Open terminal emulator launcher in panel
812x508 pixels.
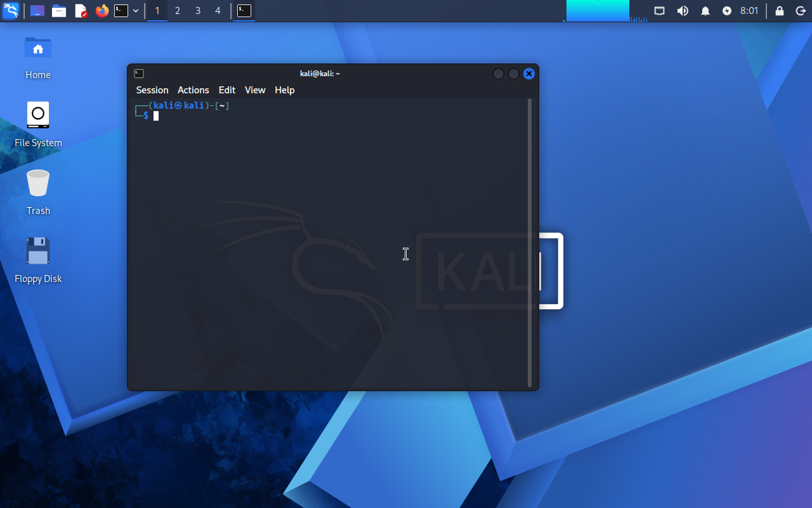coord(121,11)
